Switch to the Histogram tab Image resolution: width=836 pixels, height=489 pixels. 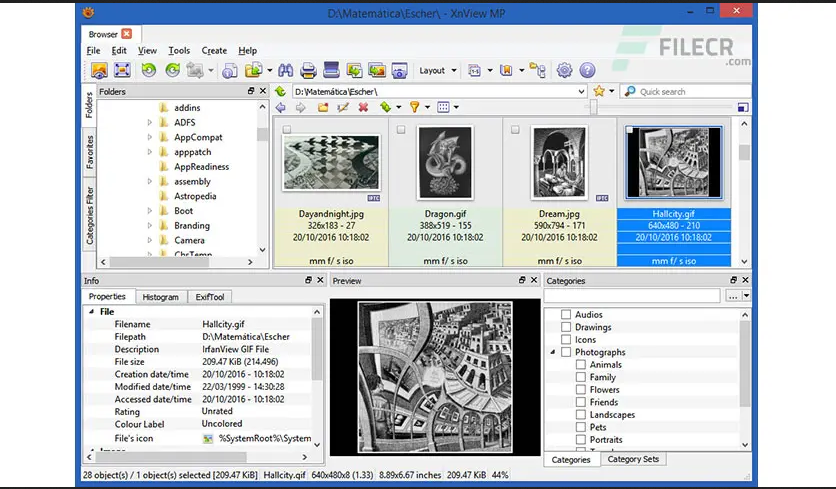point(160,297)
